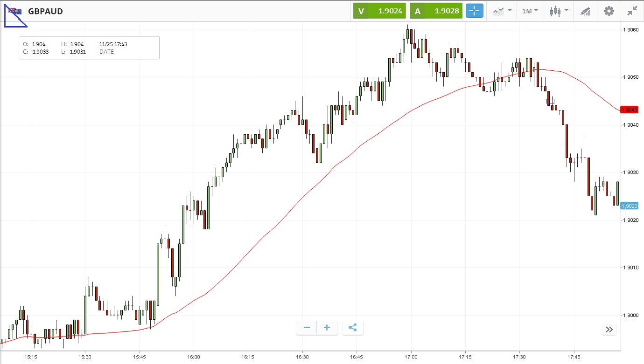Viewport: 644px width, 364px height.
Task: Click the blue 1.9023 current price label
Action: click(629, 206)
